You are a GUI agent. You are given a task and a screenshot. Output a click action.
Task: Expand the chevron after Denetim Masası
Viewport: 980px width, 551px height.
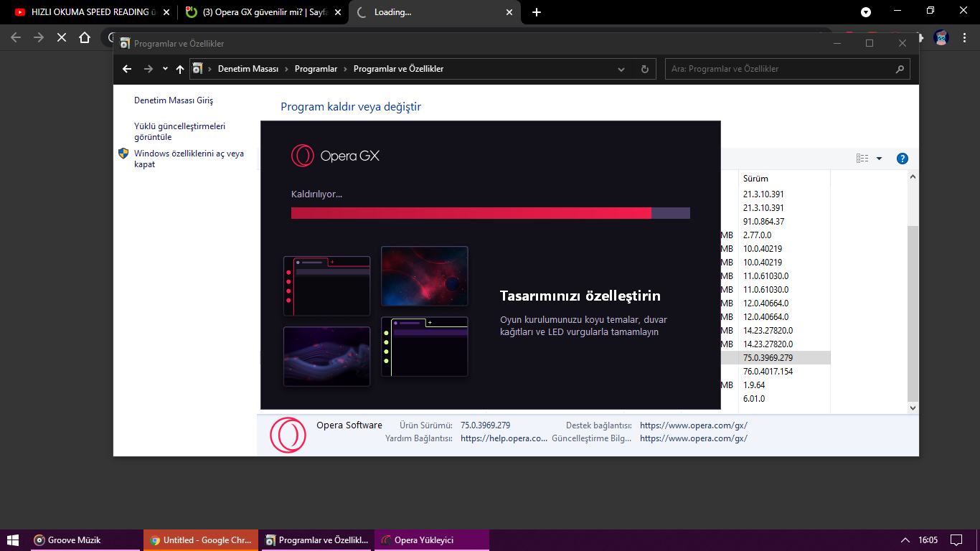pos(287,69)
